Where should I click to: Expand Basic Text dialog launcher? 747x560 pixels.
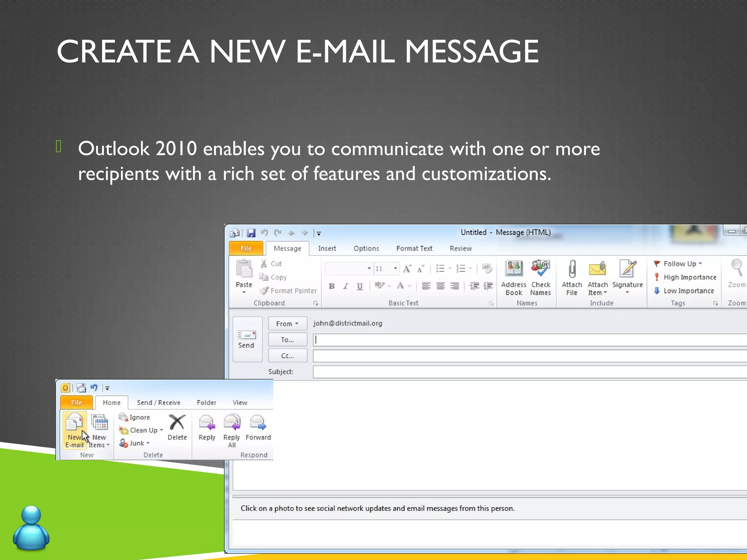pos(491,303)
